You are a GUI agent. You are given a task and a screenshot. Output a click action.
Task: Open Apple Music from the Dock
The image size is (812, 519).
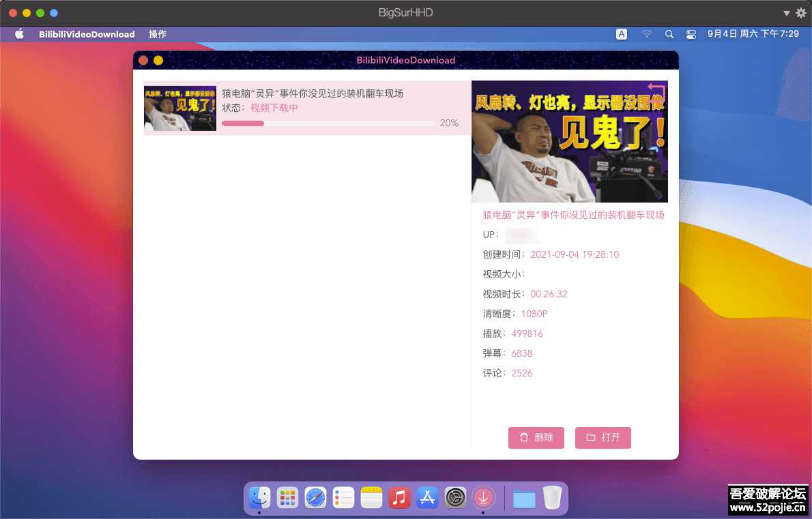(399, 498)
